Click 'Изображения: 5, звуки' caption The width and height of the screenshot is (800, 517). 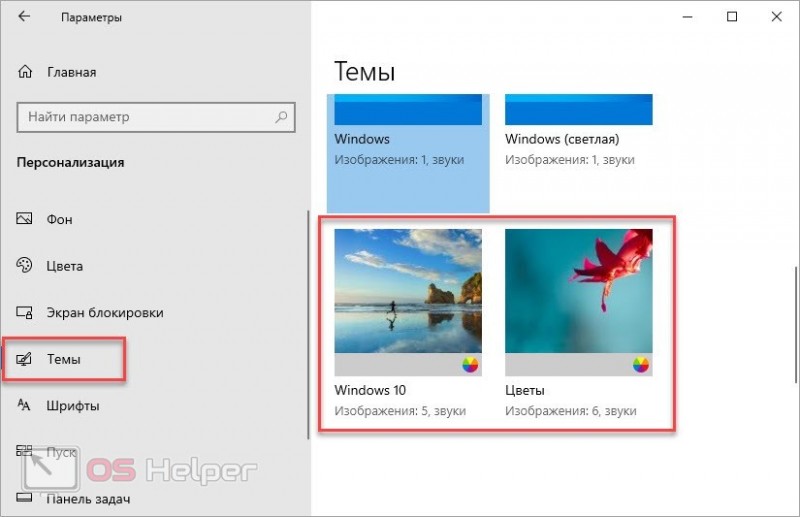(400, 410)
